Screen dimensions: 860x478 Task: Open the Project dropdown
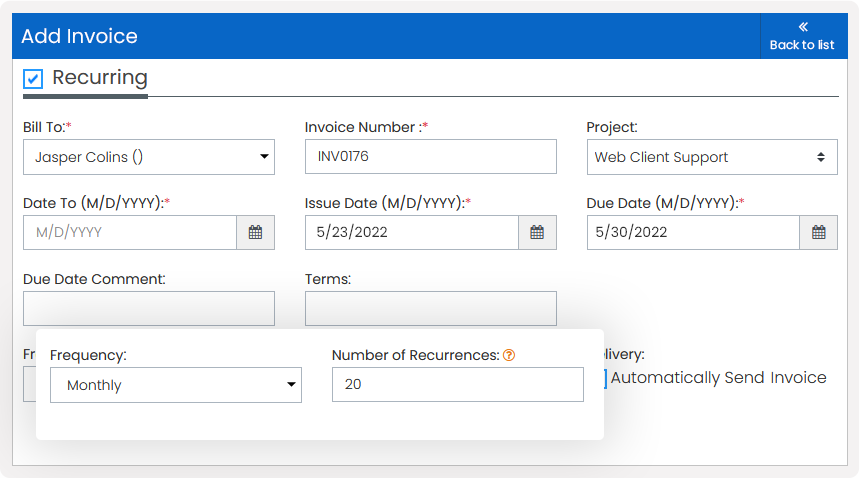click(x=712, y=157)
